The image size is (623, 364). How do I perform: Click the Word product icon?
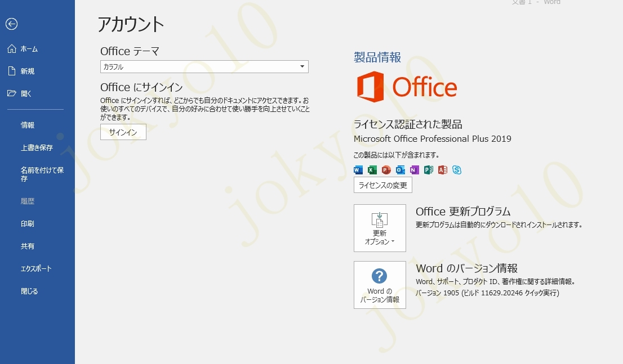click(358, 170)
